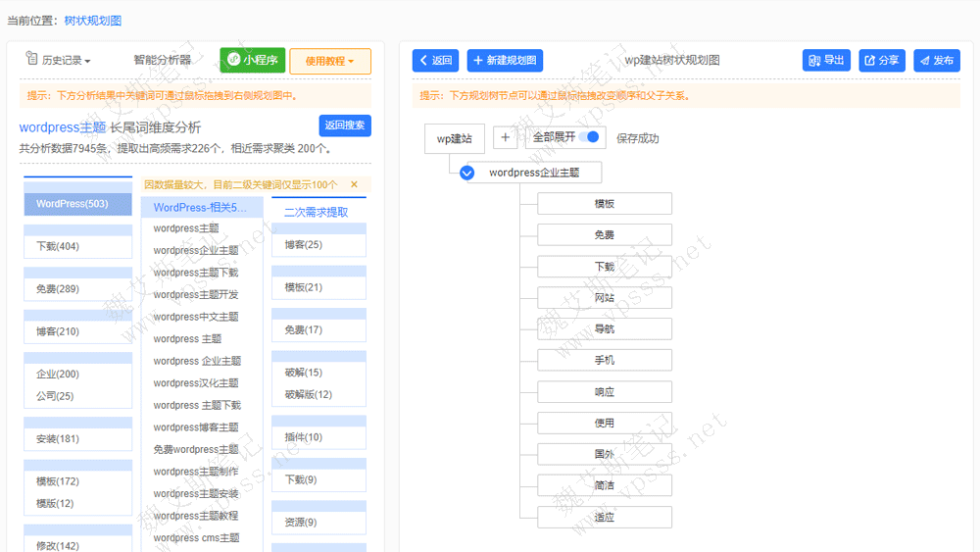Viewport: 980px width, 552px height.
Task: Open the 使用教程 dropdown
Action: 330,61
